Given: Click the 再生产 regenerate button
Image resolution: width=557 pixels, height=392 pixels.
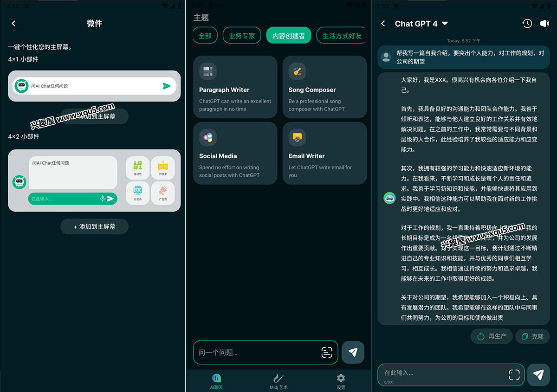Looking at the screenshot, I should pyautogui.click(x=492, y=336).
